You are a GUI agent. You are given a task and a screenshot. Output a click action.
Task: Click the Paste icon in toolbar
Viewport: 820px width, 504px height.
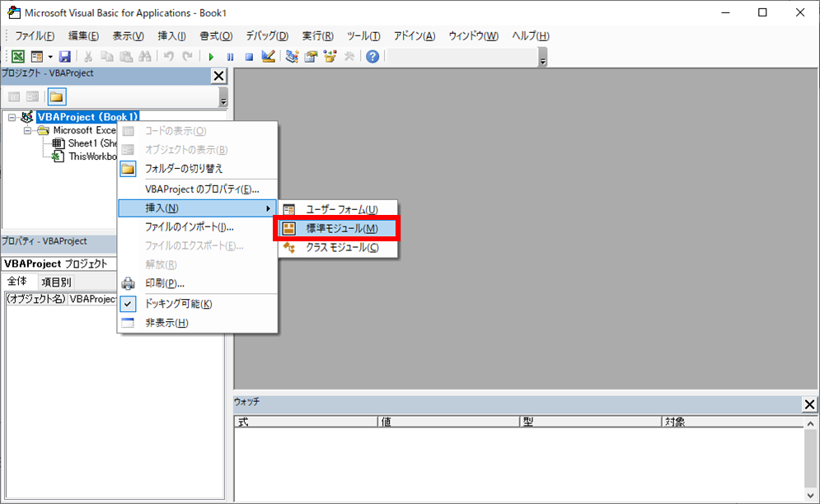click(x=126, y=57)
